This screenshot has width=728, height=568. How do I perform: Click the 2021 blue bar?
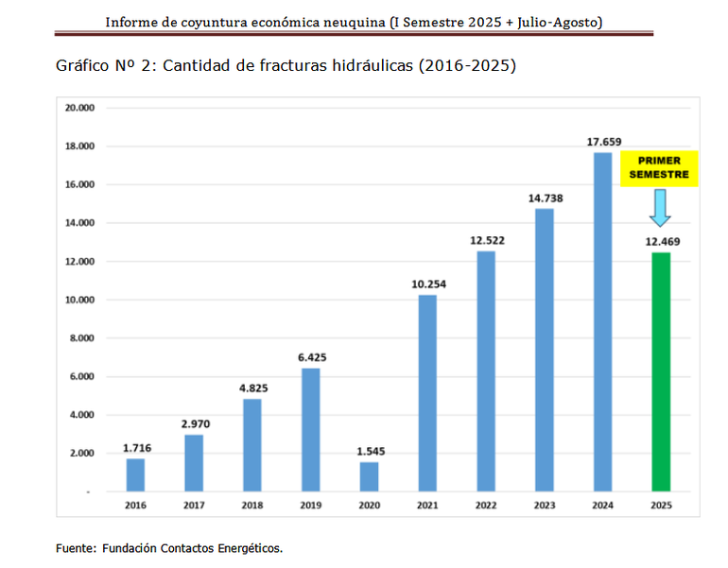click(427, 393)
